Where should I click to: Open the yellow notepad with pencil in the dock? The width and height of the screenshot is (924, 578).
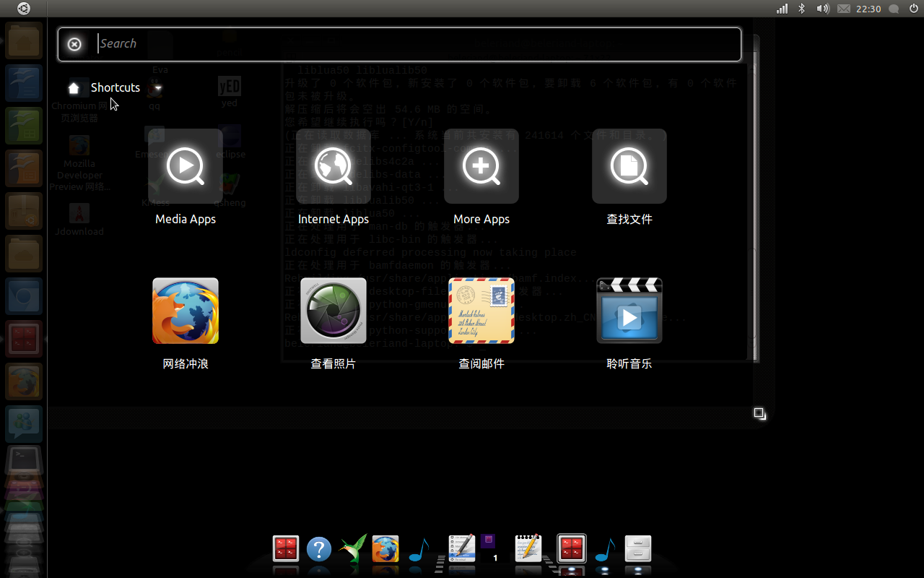pos(528,548)
